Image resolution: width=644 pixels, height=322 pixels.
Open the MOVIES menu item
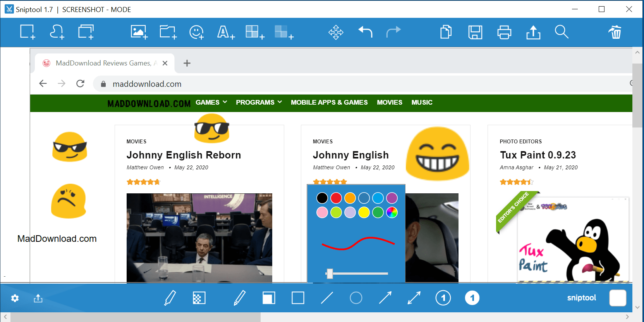390,102
